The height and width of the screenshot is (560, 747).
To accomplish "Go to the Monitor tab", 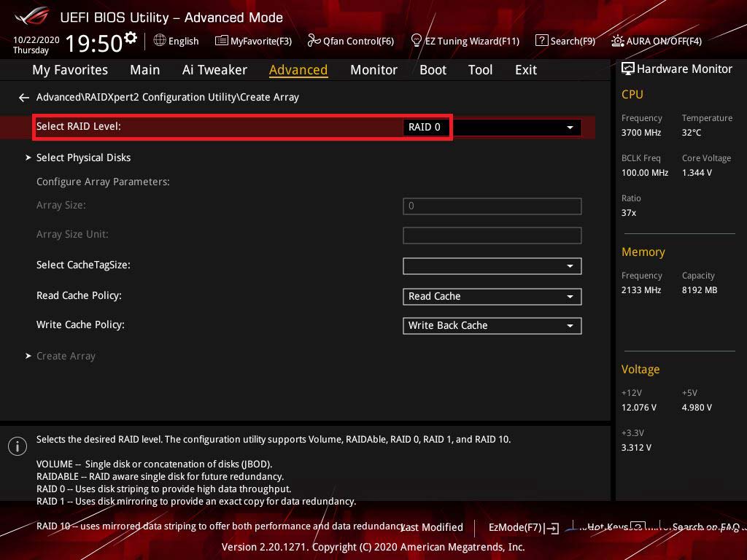I will [x=373, y=70].
